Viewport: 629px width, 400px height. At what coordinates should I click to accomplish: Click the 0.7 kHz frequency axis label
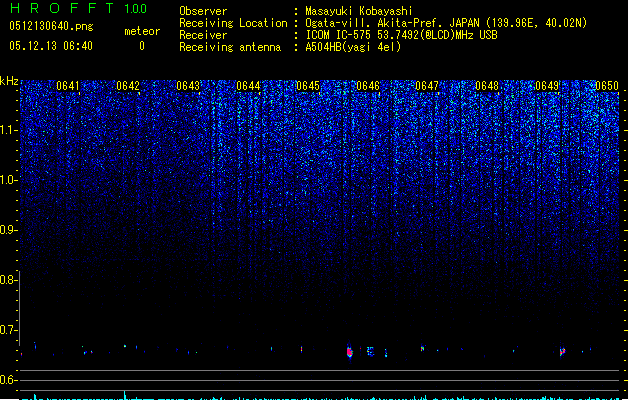click(8, 330)
